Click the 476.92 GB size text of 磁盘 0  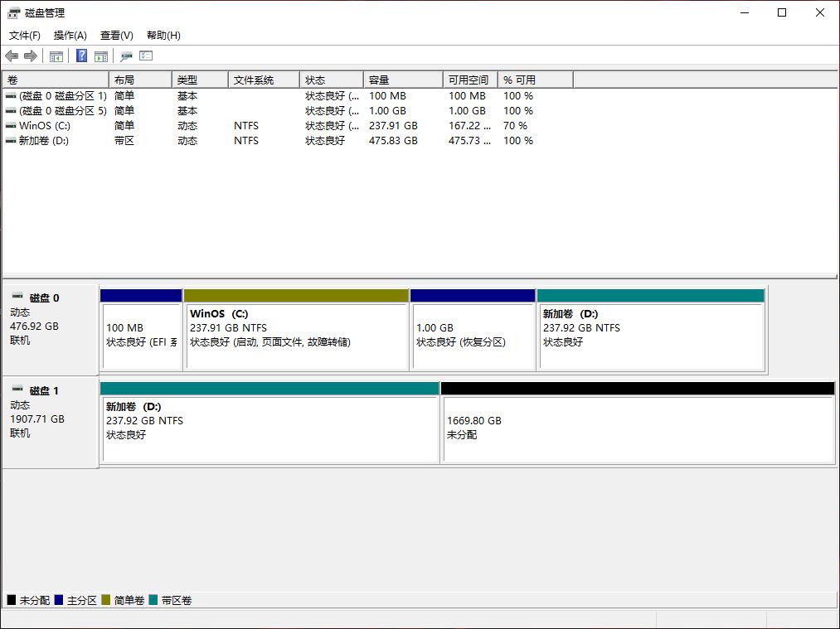pos(34,327)
